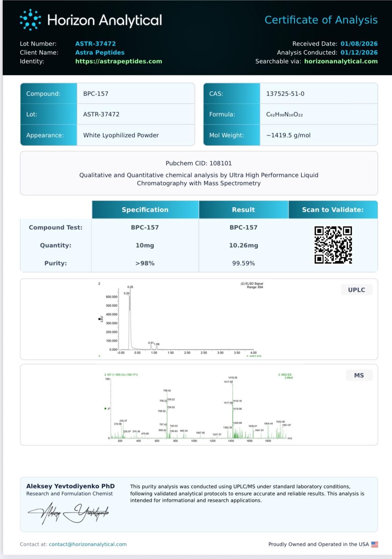Image resolution: width=392 pixels, height=559 pixels.
Task: Click Aleksey Yevtodiyenko's handwritten signature
Action: tap(69, 513)
